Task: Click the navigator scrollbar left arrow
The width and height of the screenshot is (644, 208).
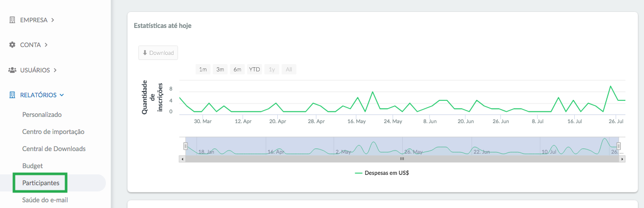Action: (x=182, y=159)
